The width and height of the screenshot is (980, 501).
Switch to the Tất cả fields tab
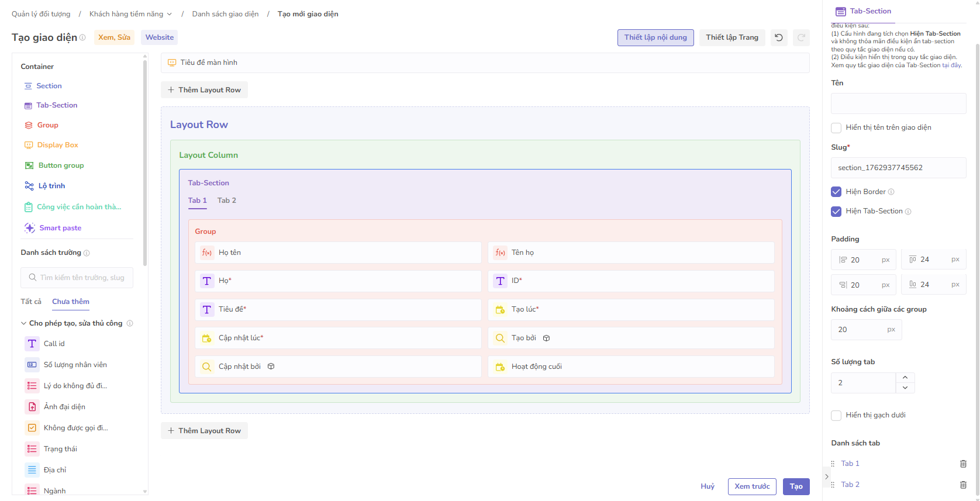(x=31, y=302)
